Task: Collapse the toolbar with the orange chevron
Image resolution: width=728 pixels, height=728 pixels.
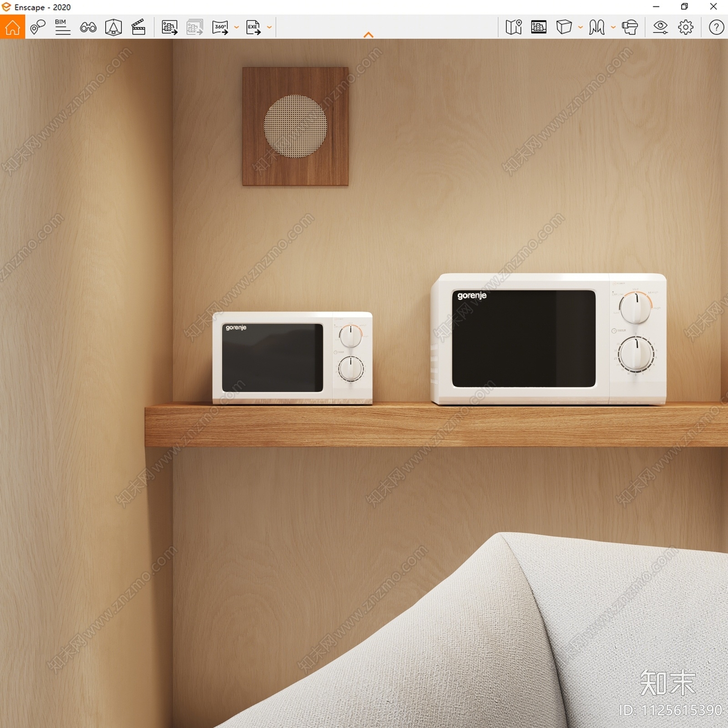Action: tap(369, 35)
